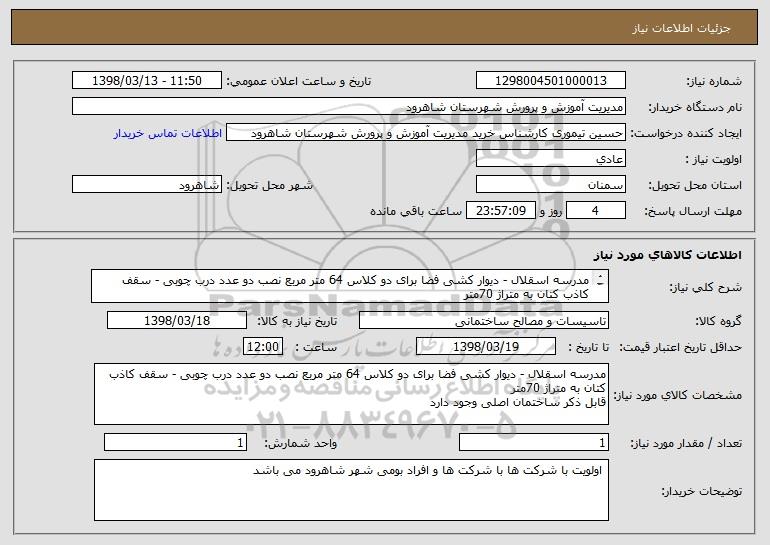Click the label نام دستگاه خریدار

click(695, 108)
